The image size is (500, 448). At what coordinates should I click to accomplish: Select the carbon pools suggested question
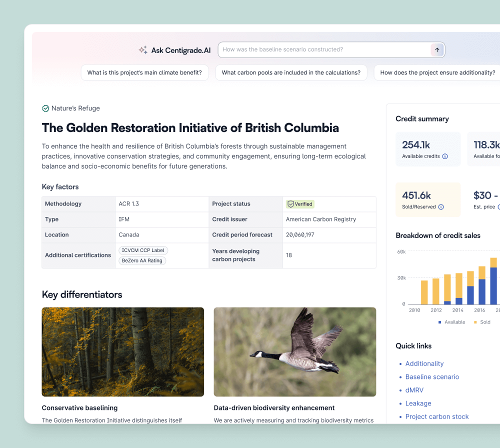291,72
